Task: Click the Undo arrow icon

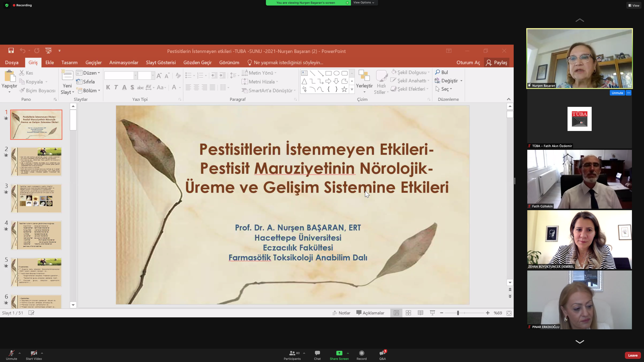Action: pos(23,51)
